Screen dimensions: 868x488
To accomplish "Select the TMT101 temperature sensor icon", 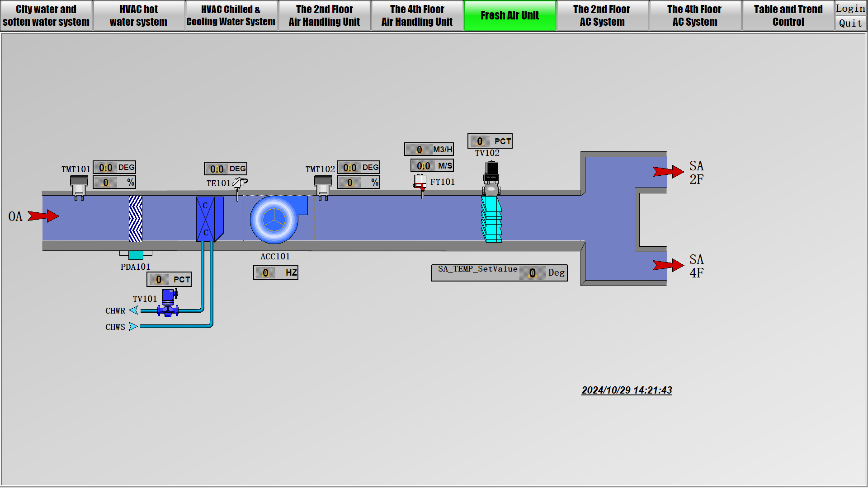I will pos(79,186).
